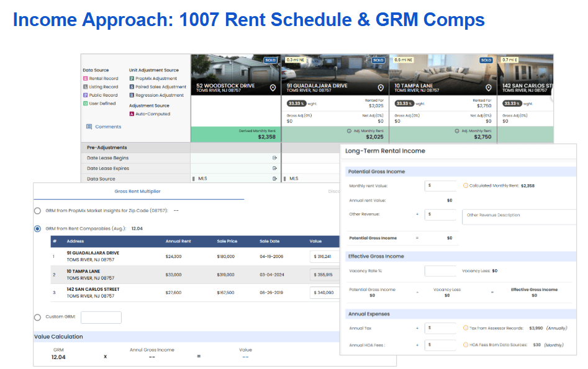Click the info icon beside Calculated Monthly Rent
The image size is (588, 369).
pyautogui.click(x=466, y=185)
